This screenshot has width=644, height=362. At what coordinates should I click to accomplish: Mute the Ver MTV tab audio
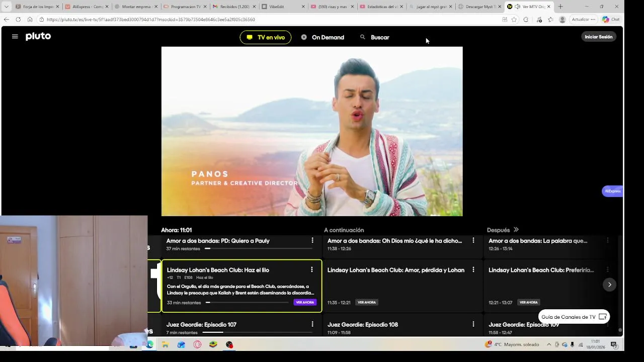pyautogui.click(x=517, y=7)
